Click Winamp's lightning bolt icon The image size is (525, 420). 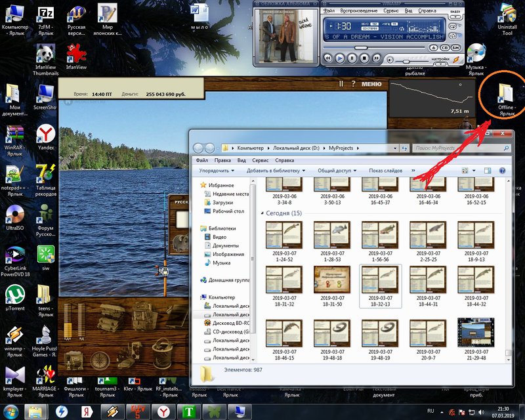point(456,60)
